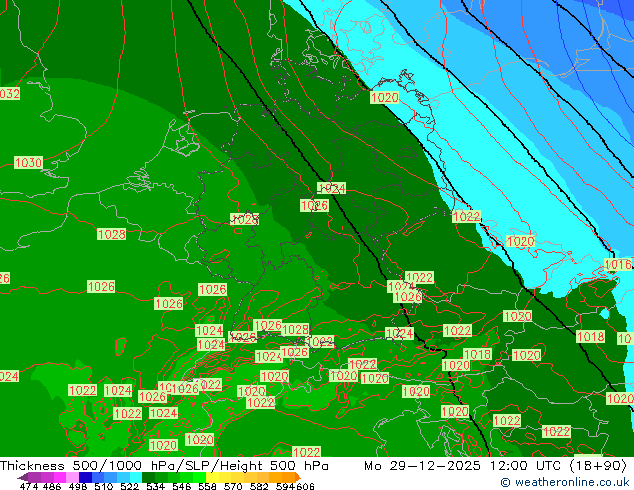This screenshot has width=634, height=490.
Task: Click the yellow legend swatch after 558
Action: [x=212, y=478]
